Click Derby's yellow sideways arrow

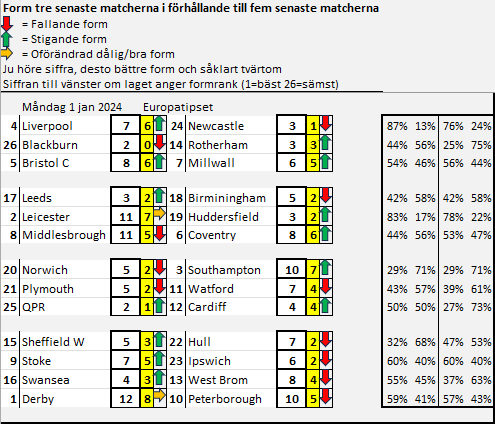tap(160, 396)
